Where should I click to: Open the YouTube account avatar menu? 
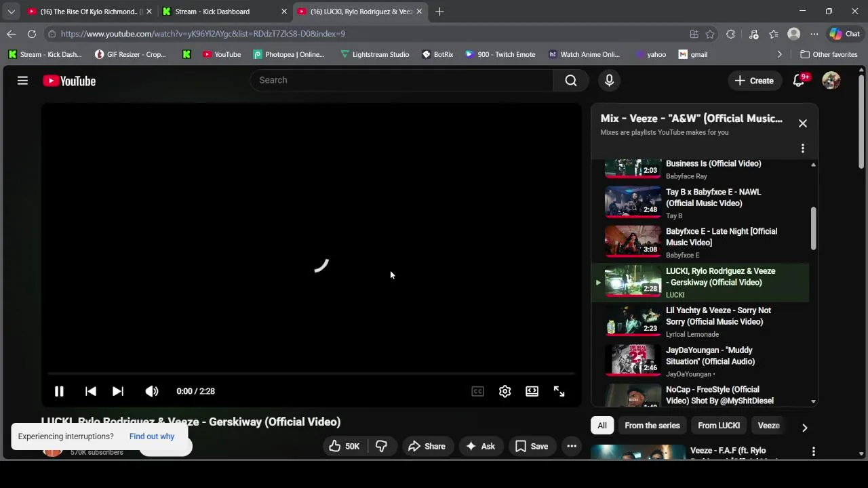coord(831,81)
